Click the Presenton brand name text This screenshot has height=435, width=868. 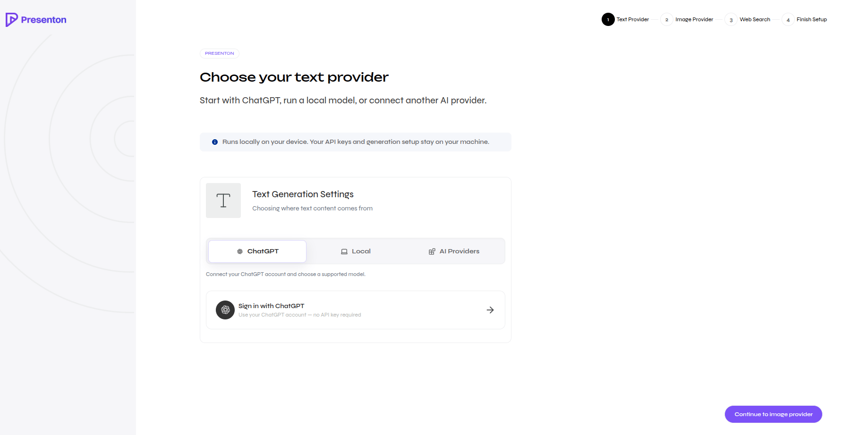(43, 20)
